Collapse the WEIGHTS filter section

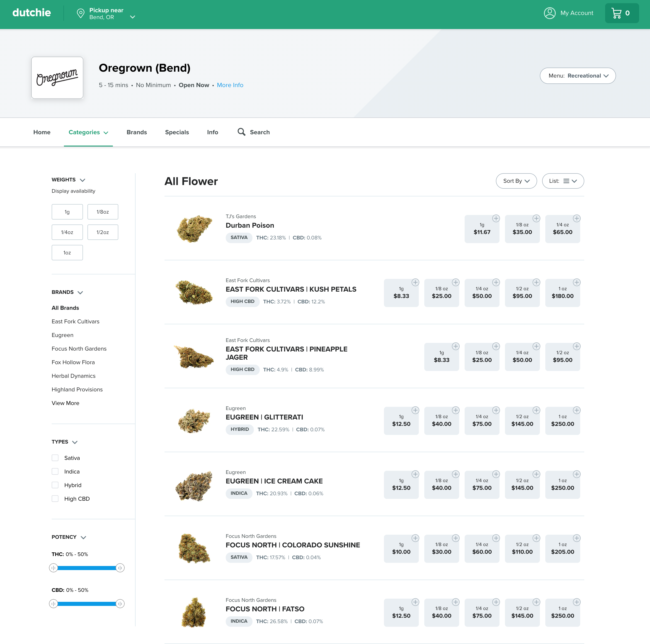(x=82, y=180)
